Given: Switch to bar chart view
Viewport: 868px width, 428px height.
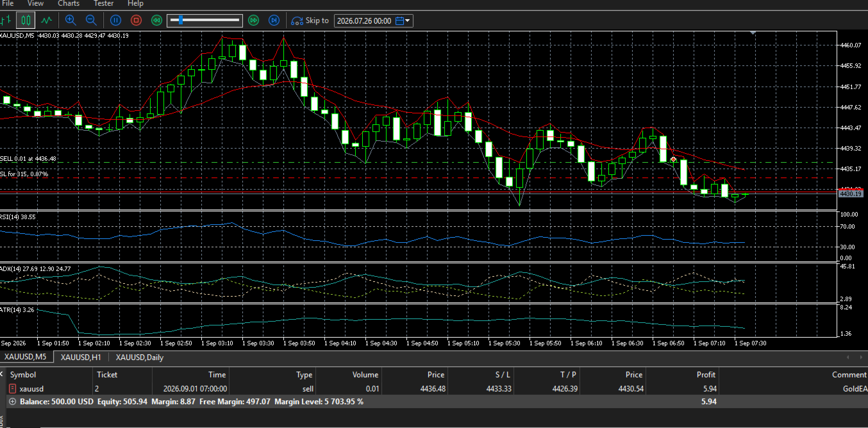Looking at the screenshot, I should [x=5, y=21].
